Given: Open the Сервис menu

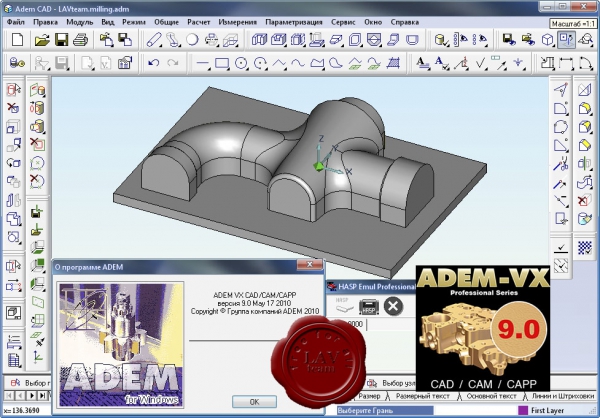Looking at the screenshot, I should [x=343, y=22].
